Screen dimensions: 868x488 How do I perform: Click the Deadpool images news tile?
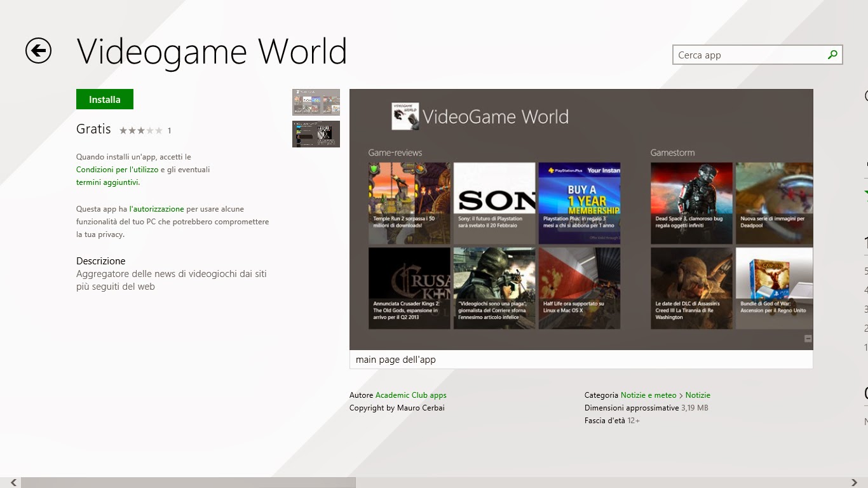point(775,203)
